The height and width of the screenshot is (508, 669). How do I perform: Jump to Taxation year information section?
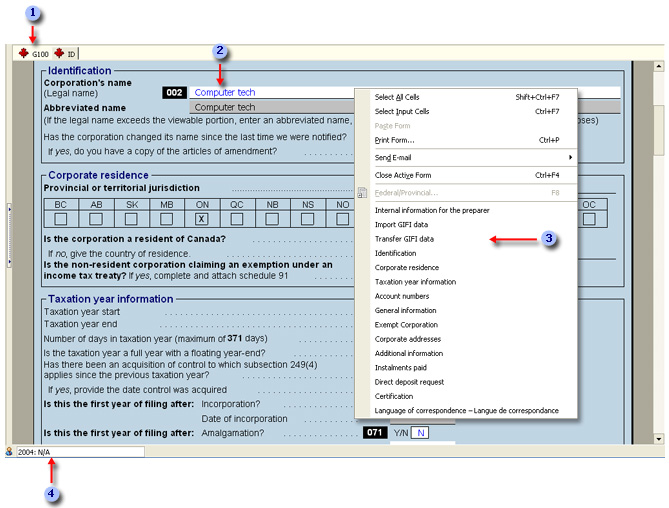pos(415,282)
